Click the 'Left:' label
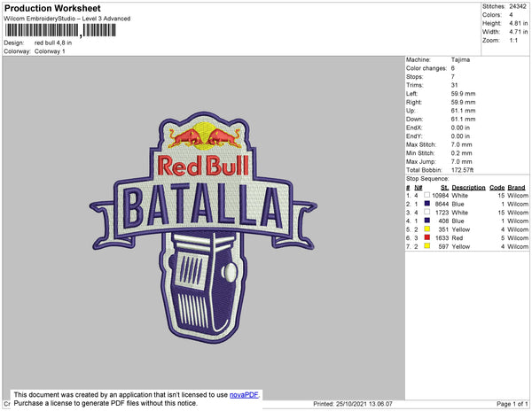This screenshot has height=411, width=532. 412,94
